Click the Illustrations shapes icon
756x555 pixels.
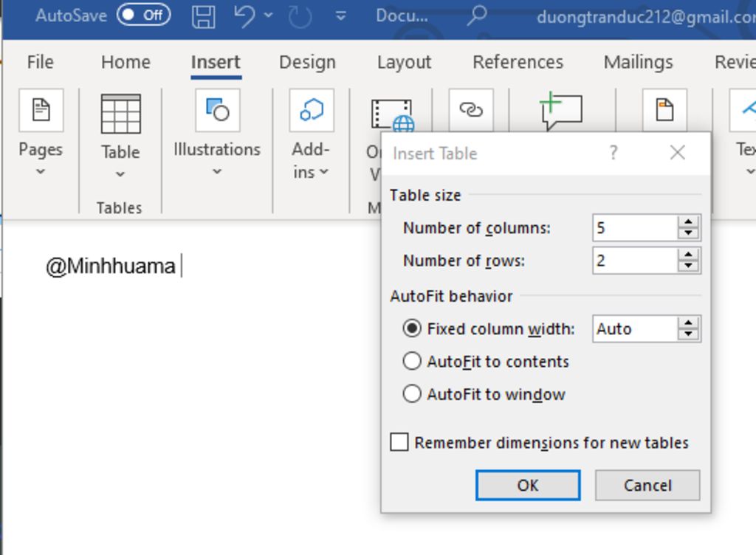(217, 111)
